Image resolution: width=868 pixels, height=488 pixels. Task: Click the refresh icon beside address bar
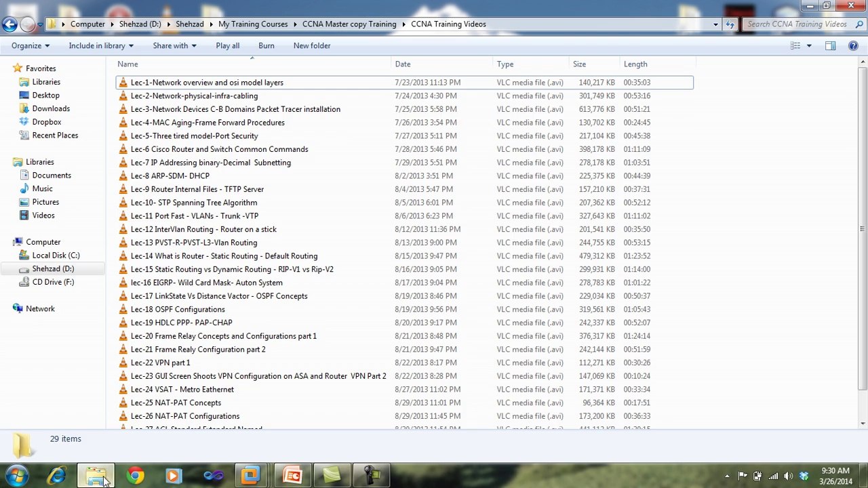coord(730,24)
